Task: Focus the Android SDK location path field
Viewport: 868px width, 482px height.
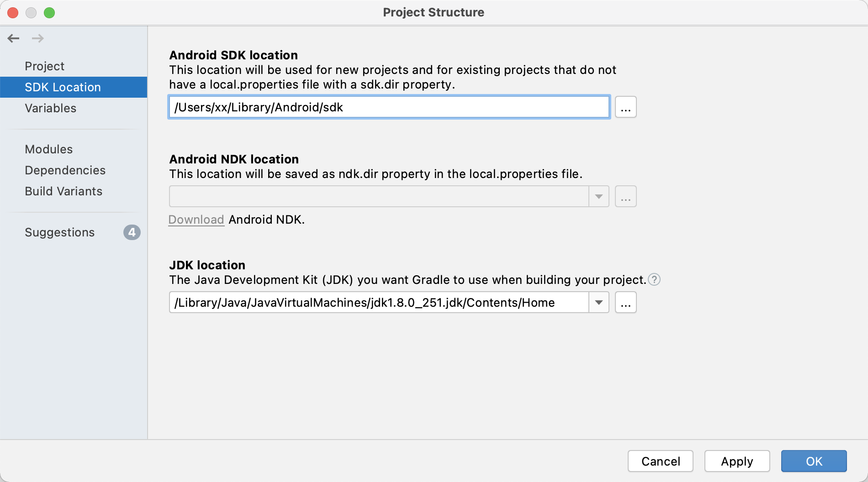Action: (389, 107)
